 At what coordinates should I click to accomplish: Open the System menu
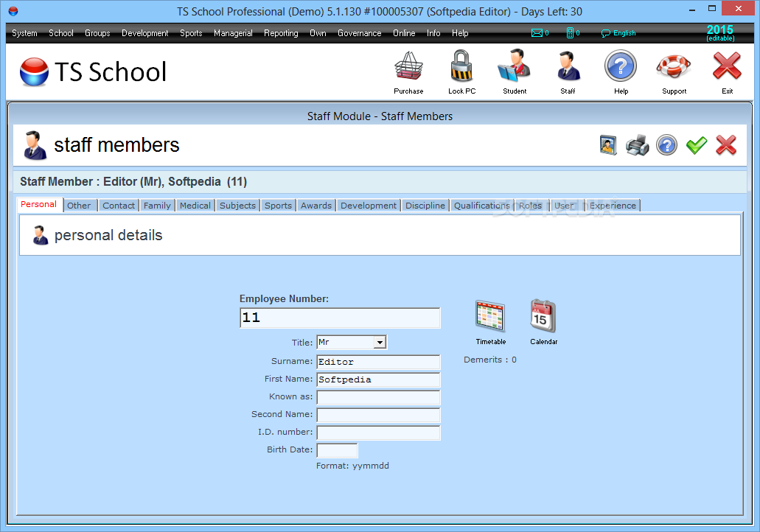pyautogui.click(x=24, y=33)
